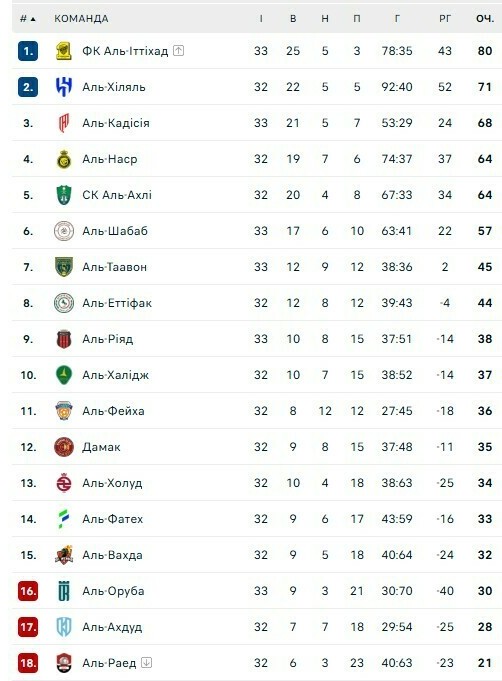Click the Damac round red emblem
The image size is (502, 681).
point(64,447)
